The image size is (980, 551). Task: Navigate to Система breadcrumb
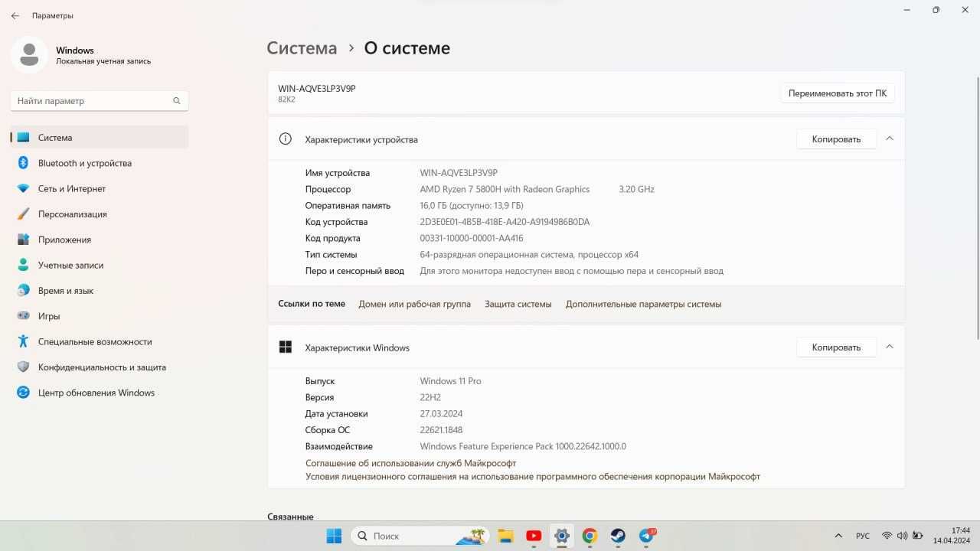coord(302,48)
